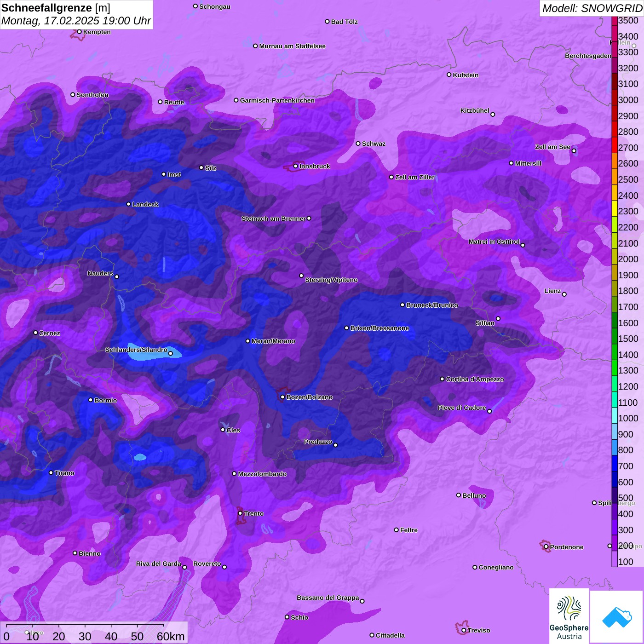Select the "Meran/Merano" map label
The height and width of the screenshot is (644, 644).
(x=273, y=341)
